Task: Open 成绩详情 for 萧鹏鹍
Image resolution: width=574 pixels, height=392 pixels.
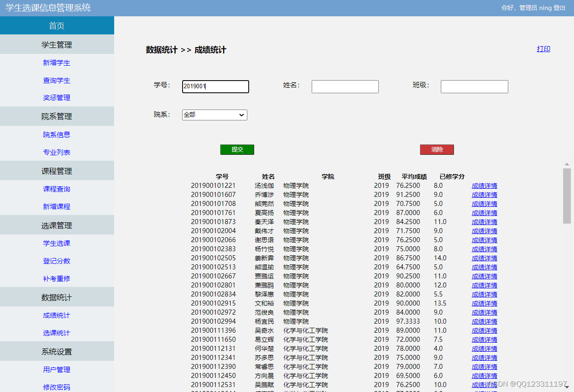Action: click(x=484, y=285)
